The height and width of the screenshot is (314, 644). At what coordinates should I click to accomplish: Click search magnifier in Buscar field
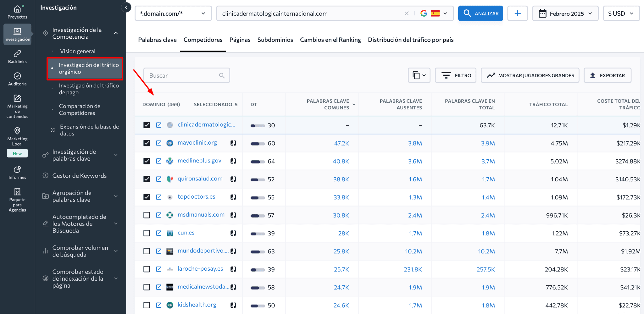tap(222, 75)
